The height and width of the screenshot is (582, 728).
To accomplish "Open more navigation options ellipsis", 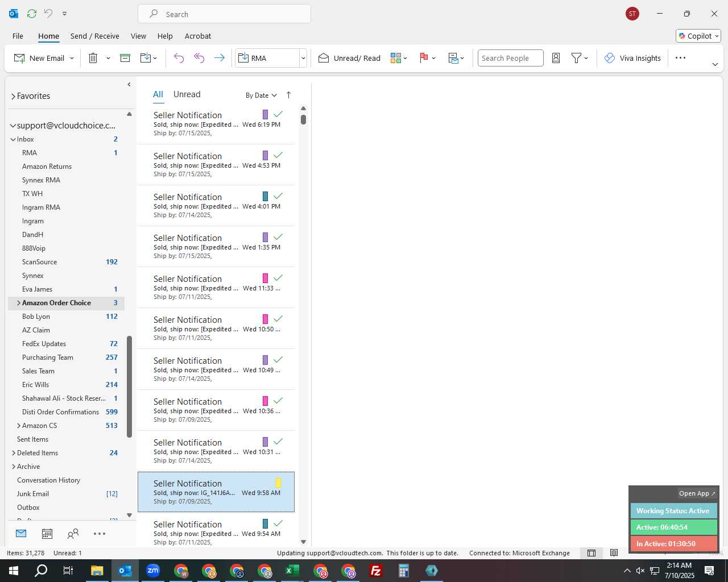I will click(x=100, y=534).
